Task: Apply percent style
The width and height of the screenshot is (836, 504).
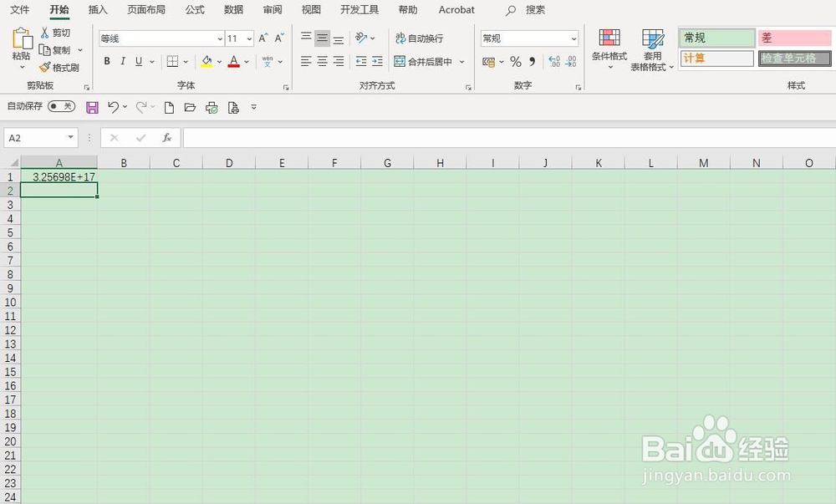Action: click(x=516, y=62)
